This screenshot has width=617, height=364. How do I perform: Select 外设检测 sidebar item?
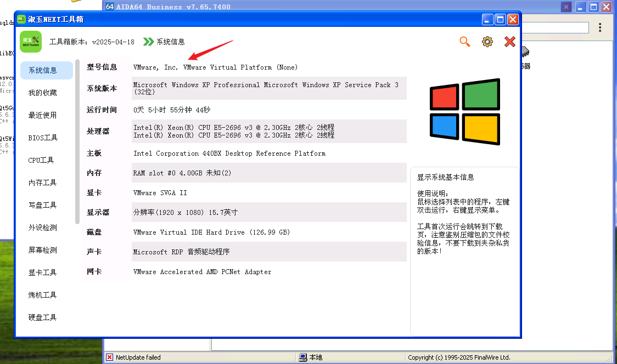(x=43, y=228)
